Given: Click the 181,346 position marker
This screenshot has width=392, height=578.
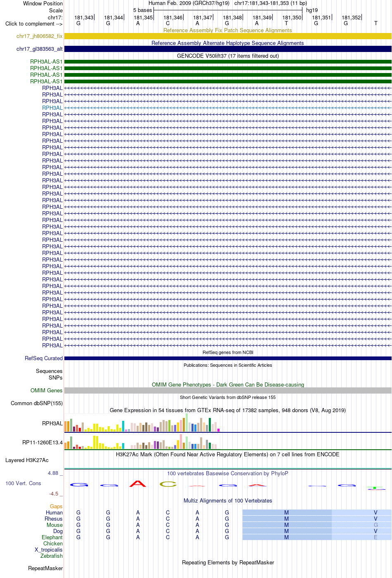Looking at the screenshot, I should (x=173, y=17).
